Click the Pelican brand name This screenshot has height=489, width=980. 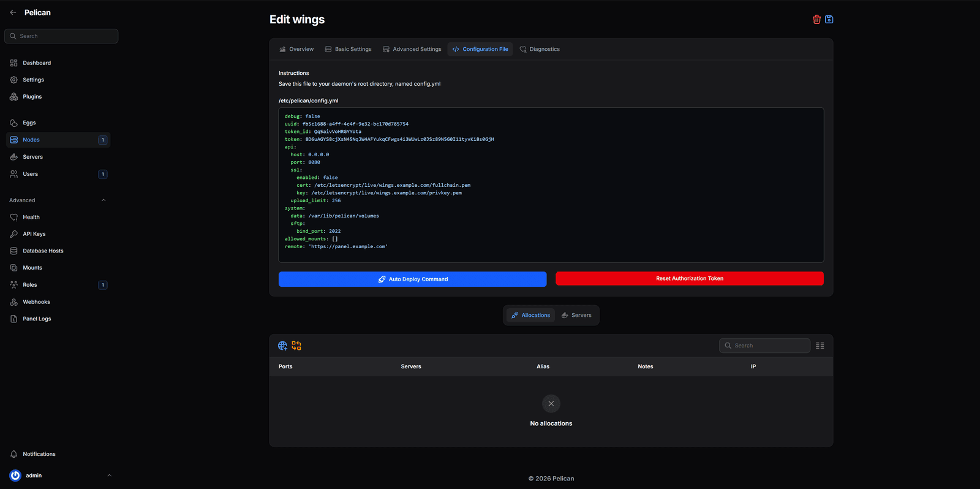coord(37,12)
